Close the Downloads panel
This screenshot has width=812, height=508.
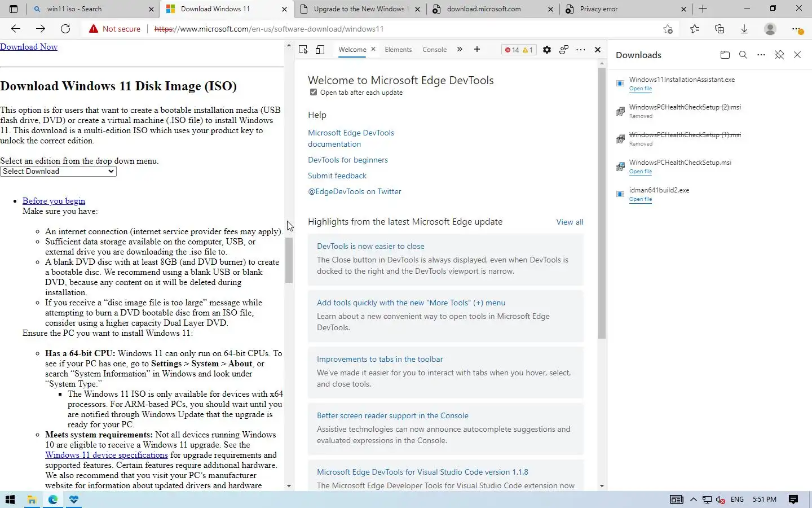click(x=797, y=55)
